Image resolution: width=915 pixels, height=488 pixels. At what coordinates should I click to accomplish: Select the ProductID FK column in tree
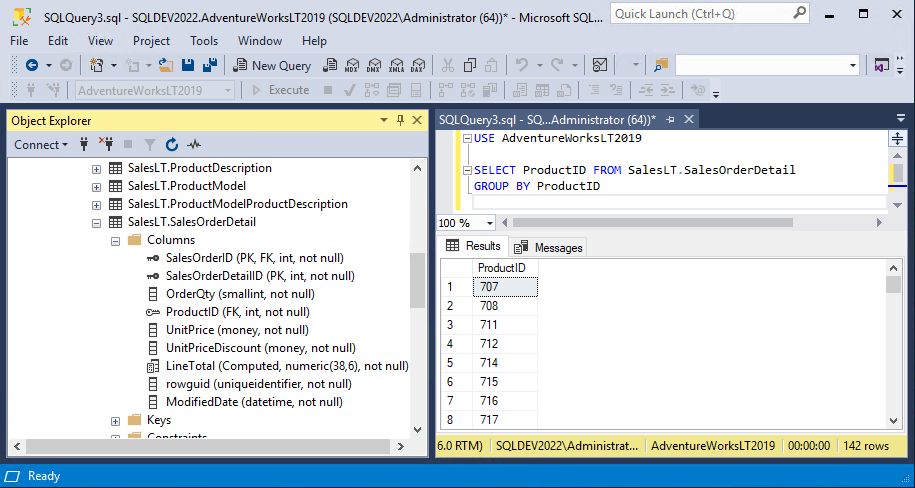tap(238, 312)
